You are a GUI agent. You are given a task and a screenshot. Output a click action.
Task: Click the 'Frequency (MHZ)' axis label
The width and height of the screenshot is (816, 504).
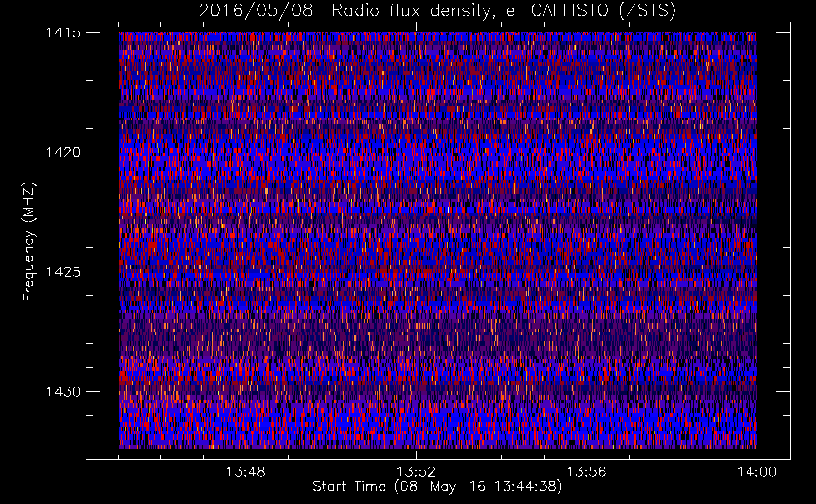(x=29, y=241)
